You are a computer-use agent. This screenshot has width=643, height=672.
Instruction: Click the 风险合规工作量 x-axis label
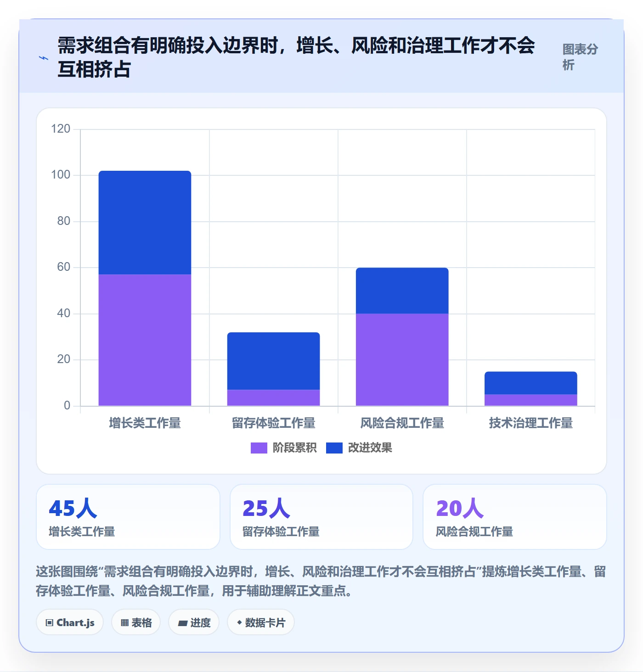[402, 423]
